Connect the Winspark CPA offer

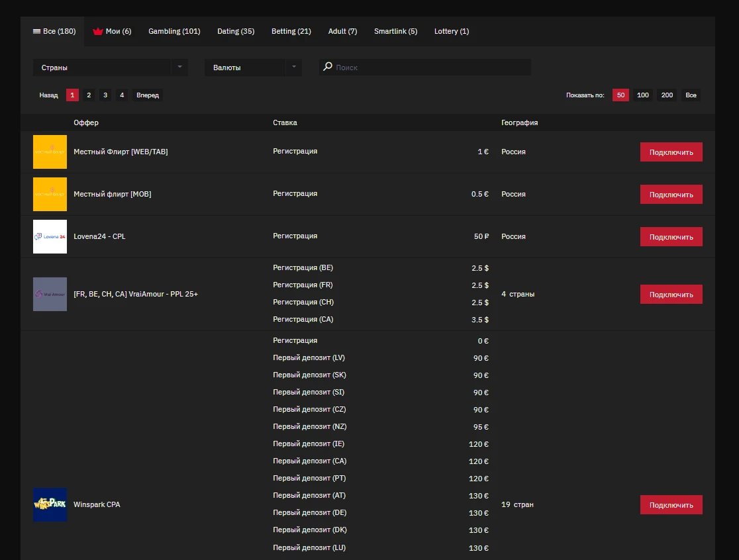tap(671, 505)
